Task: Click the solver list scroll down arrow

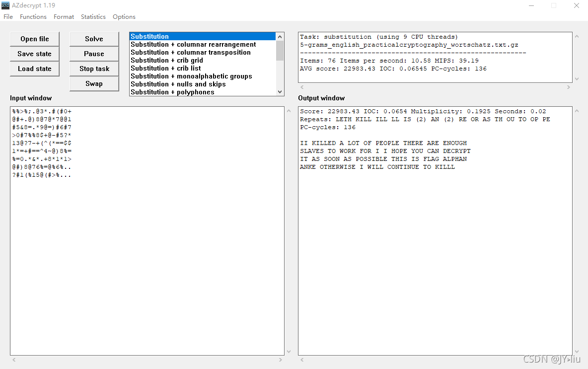Action: [x=280, y=92]
